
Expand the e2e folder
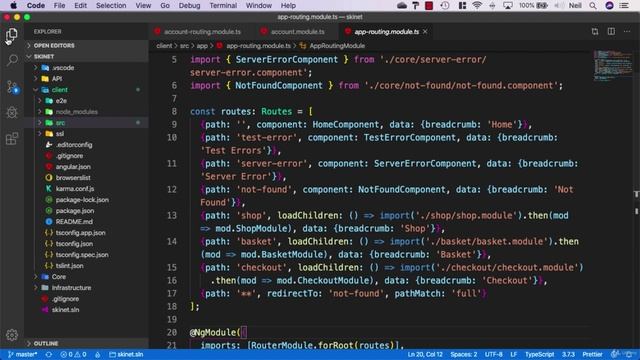click(x=61, y=101)
